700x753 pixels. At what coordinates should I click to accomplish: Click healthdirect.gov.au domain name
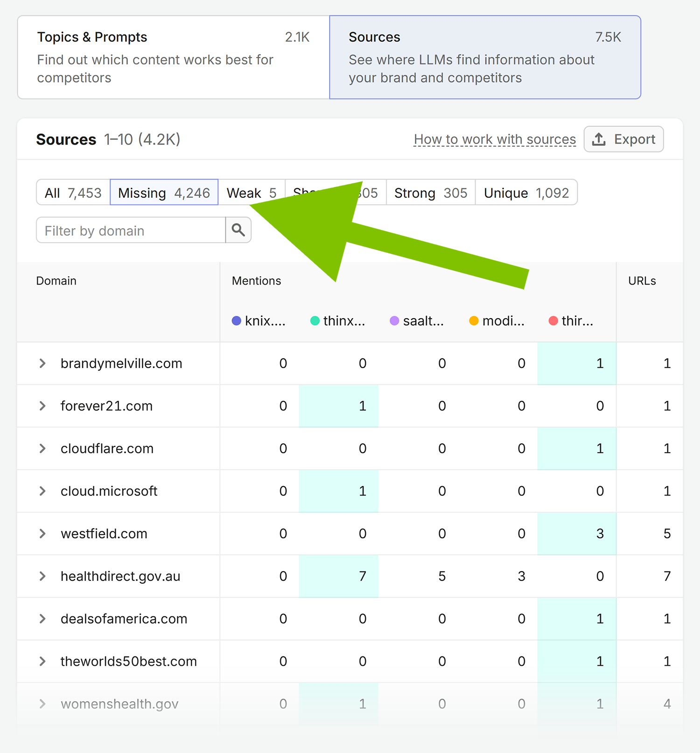[120, 576]
